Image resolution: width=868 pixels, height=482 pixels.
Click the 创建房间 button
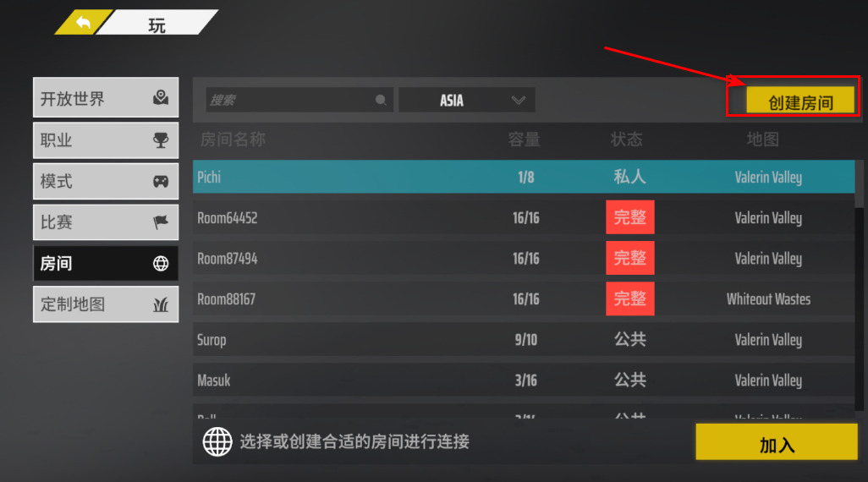tap(800, 100)
